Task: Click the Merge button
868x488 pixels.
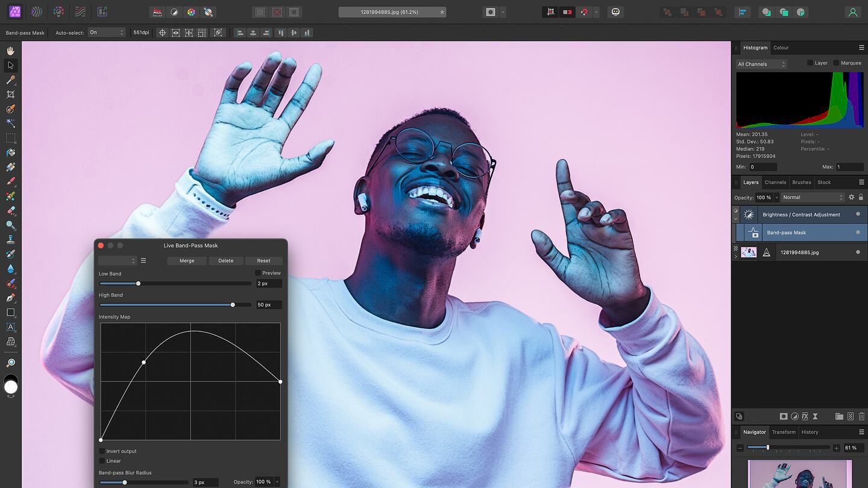Action: pyautogui.click(x=186, y=260)
